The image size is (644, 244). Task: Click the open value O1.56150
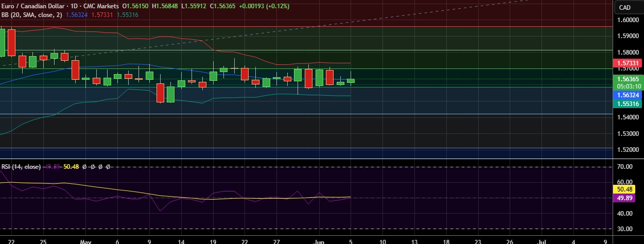pyautogui.click(x=134, y=6)
